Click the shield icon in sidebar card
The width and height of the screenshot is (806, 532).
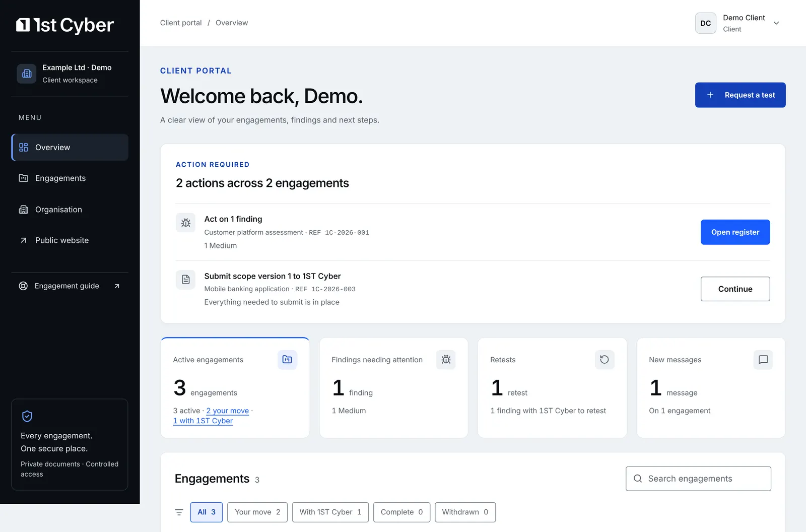tap(27, 416)
